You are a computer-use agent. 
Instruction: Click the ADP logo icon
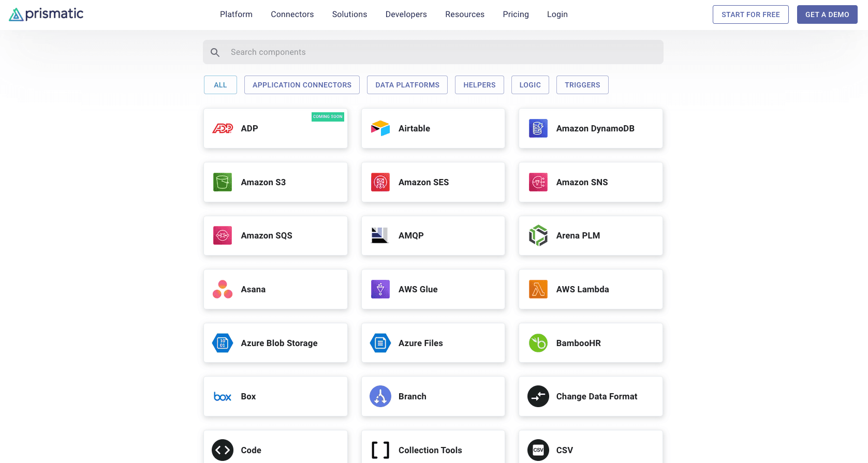coord(223,128)
